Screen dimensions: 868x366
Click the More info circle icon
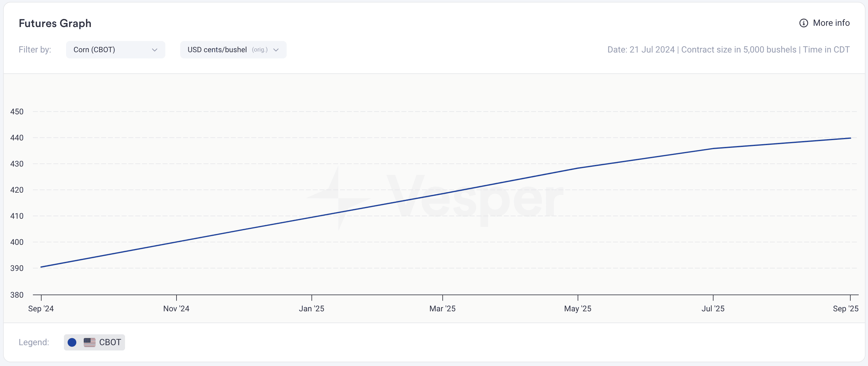point(804,23)
